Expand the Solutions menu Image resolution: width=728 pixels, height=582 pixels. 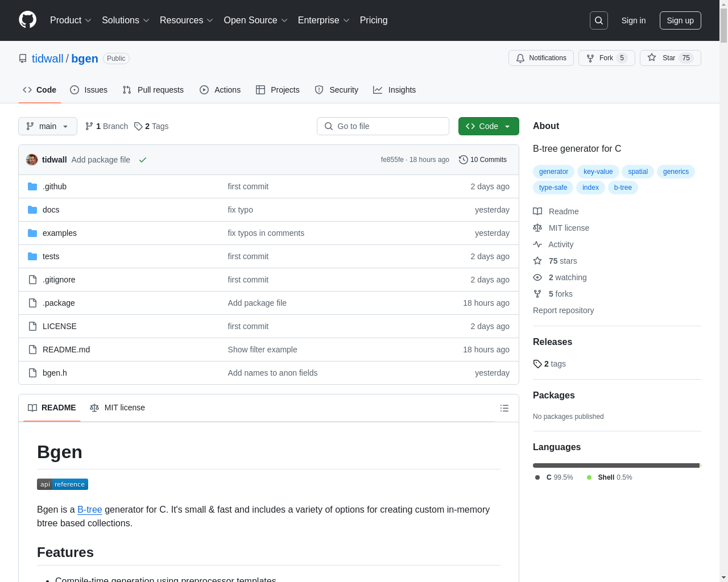tap(126, 20)
